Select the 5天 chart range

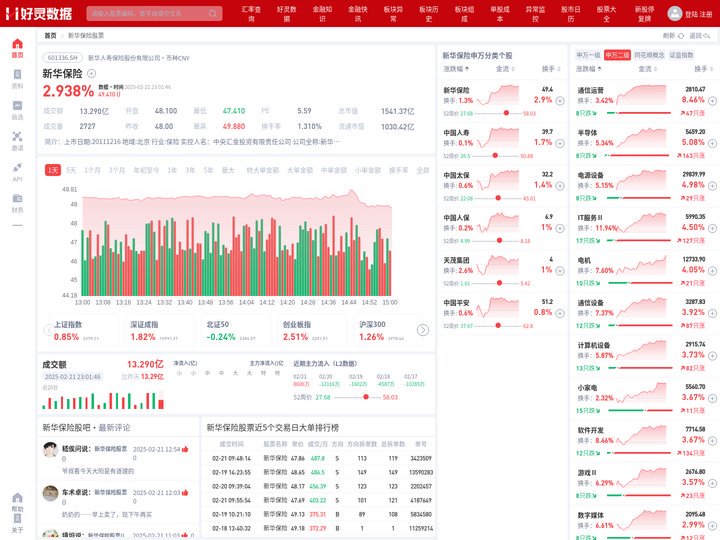(71, 170)
